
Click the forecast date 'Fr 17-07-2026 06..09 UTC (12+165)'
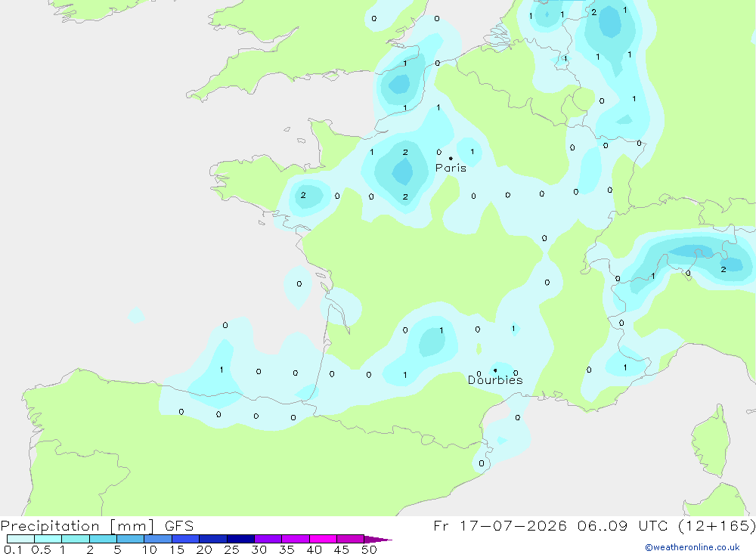point(594,526)
